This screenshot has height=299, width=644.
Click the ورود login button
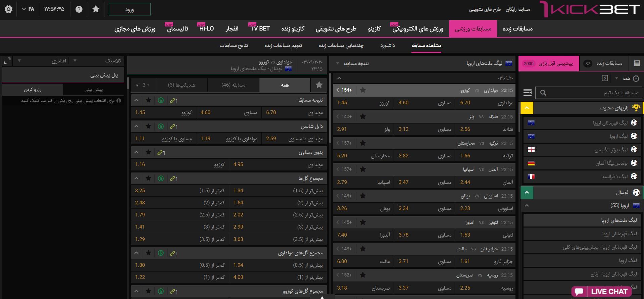pyautogui.click(x=130, y=9)
